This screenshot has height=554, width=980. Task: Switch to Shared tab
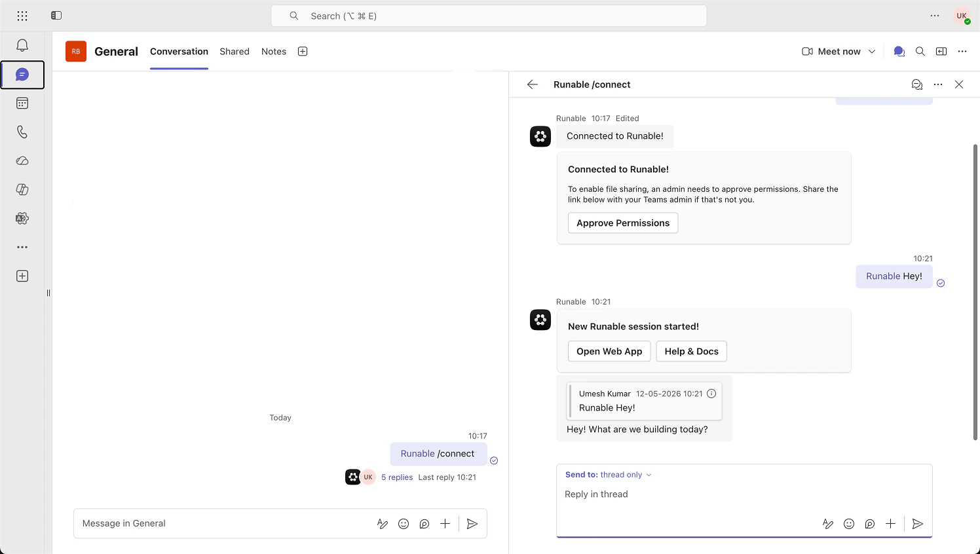point(235,52)
